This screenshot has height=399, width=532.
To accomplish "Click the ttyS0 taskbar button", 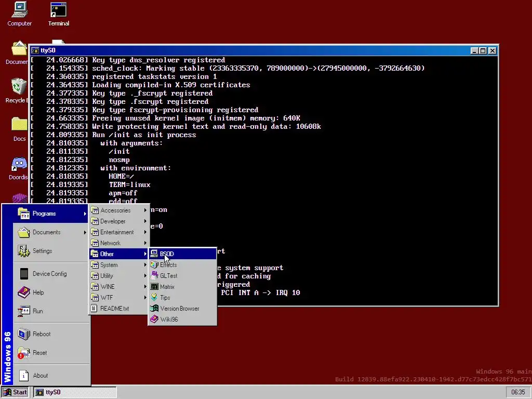I will pyautogui.click(x=75, y=392).
